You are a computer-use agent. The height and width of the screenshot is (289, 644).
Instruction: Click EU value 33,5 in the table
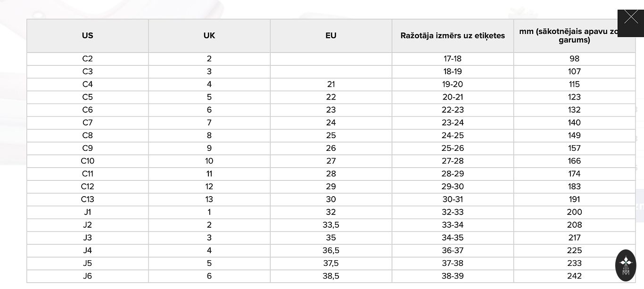click(331, 225)
